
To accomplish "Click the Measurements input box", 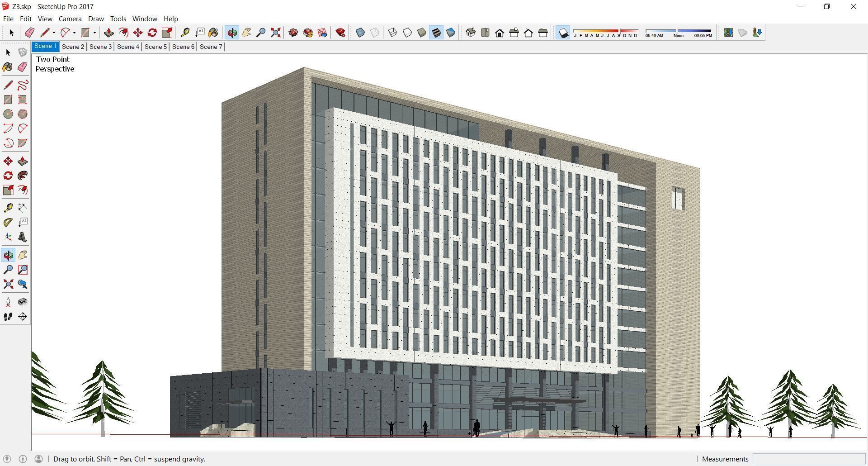I will pos(808,459).
